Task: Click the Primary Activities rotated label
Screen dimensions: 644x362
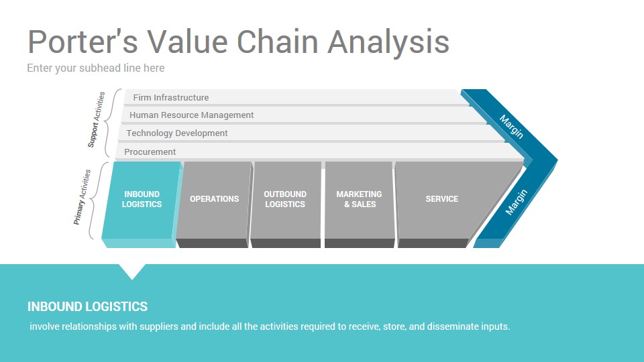Action: (x=82, y=197)
